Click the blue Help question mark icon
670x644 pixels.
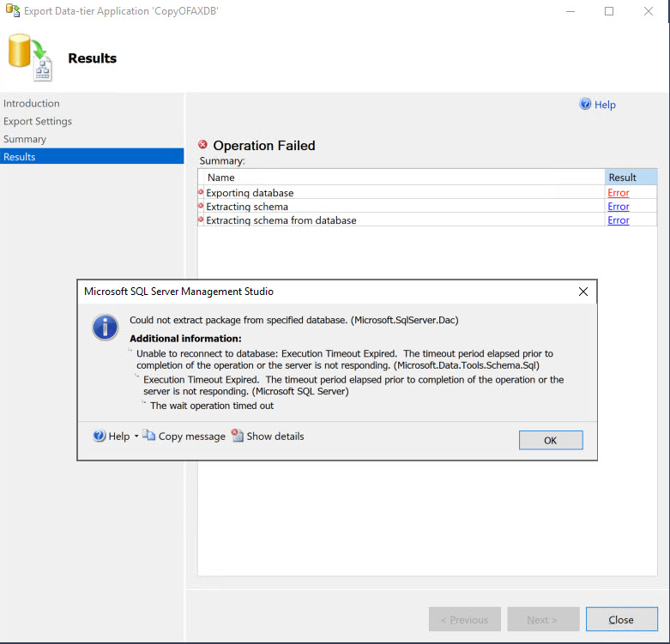(586, 105)
